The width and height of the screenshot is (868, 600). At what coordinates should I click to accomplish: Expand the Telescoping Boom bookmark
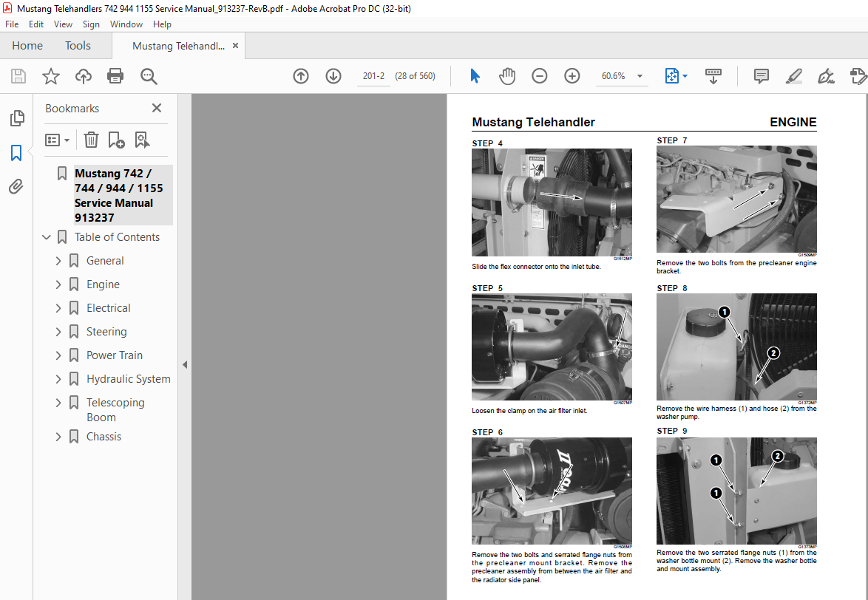tap(58, 403)
